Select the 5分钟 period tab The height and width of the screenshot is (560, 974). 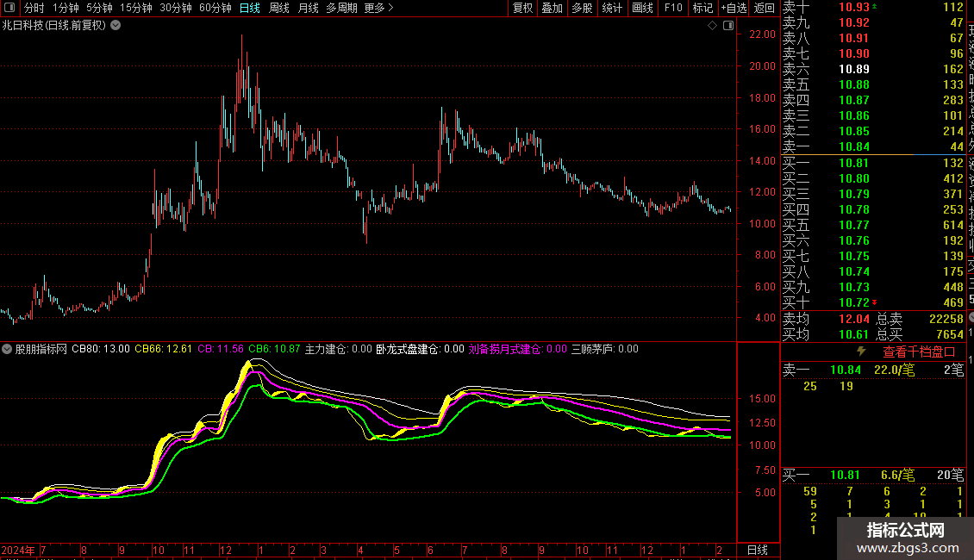pyautogui.click(x=99, y=9)
